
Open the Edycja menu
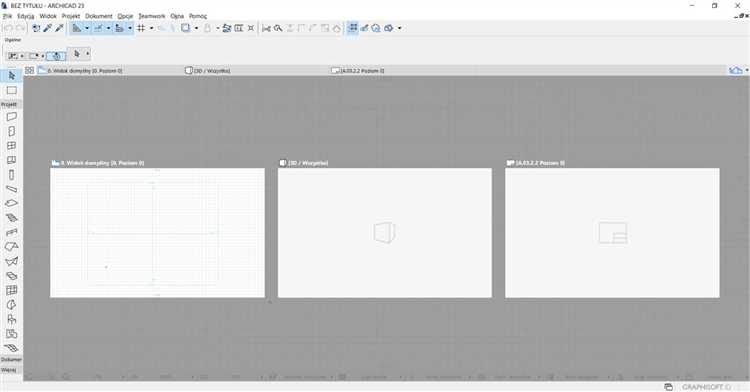coord(26,16)
